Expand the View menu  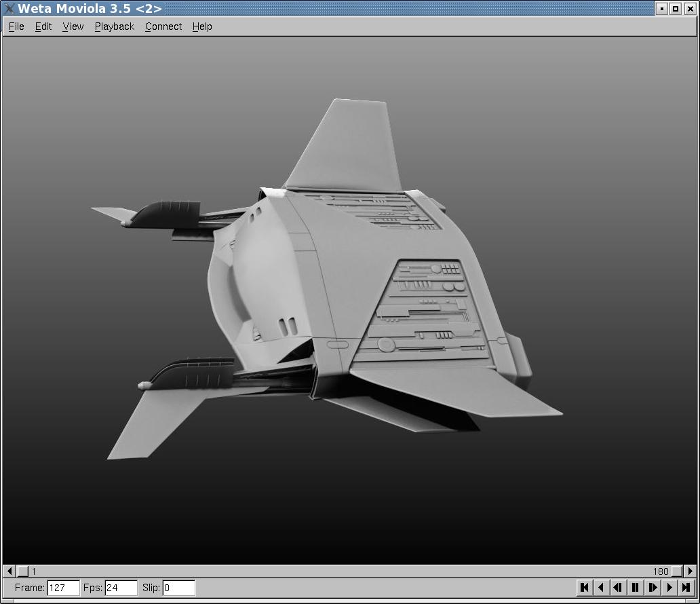(x=73, y=26)
